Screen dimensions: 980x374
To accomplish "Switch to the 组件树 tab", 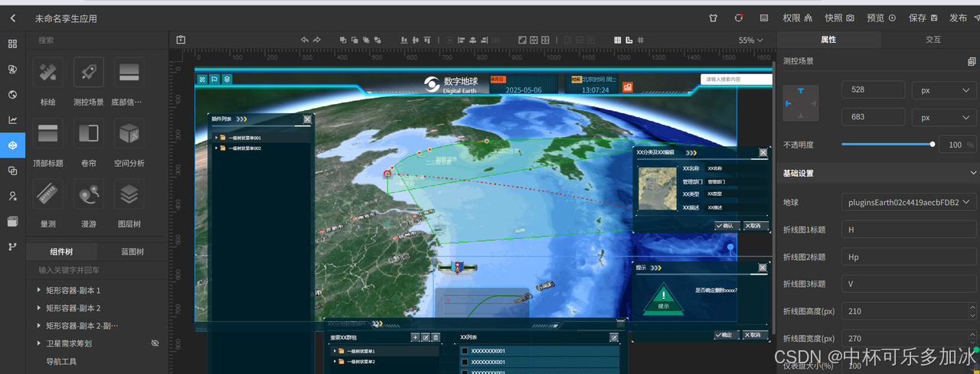I will 61,252.
